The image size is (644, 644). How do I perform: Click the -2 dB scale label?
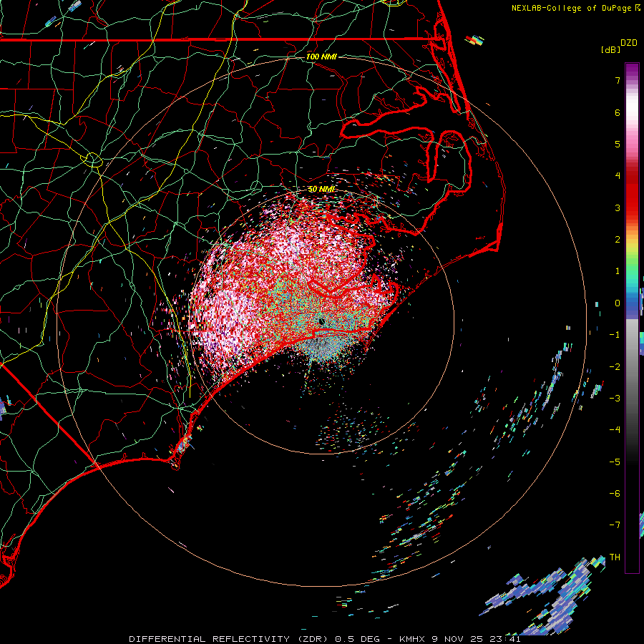tap(615, 367)
